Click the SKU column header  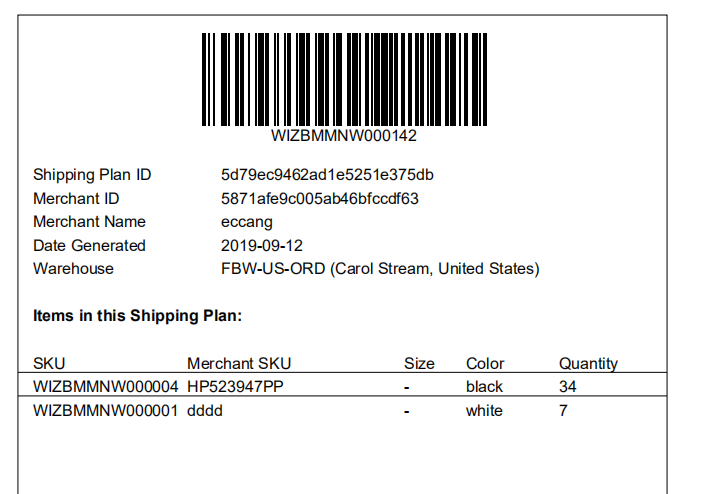tap(49, 363)
